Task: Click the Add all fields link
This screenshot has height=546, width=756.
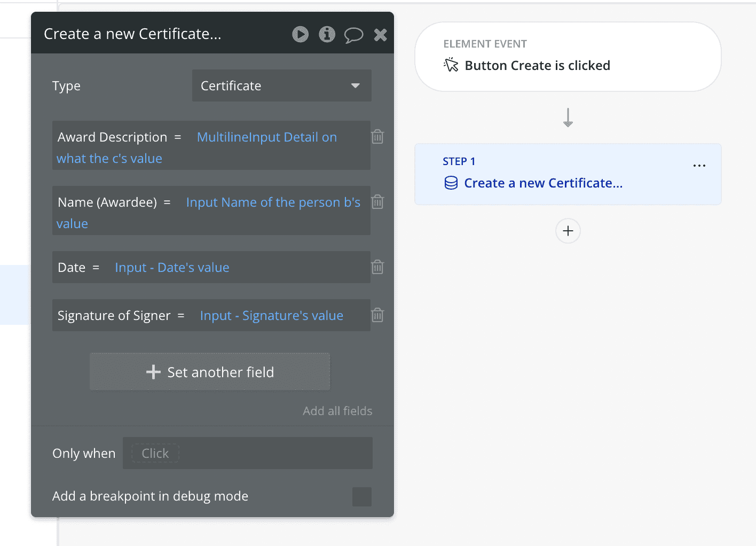Action: [337, 411]
